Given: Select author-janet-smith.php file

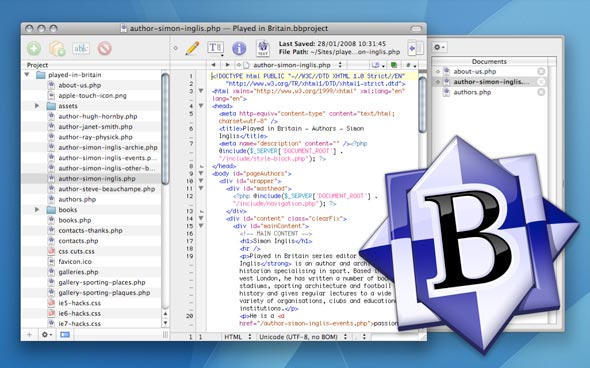Looking at the screenshot, I should coord(95,127).
